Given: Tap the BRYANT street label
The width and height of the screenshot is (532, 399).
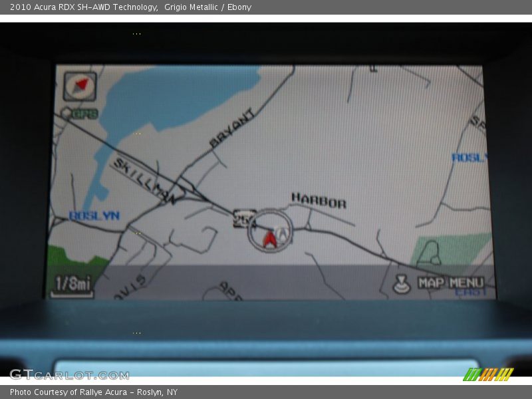Looking at the screenshot, I should click(232, 128).
